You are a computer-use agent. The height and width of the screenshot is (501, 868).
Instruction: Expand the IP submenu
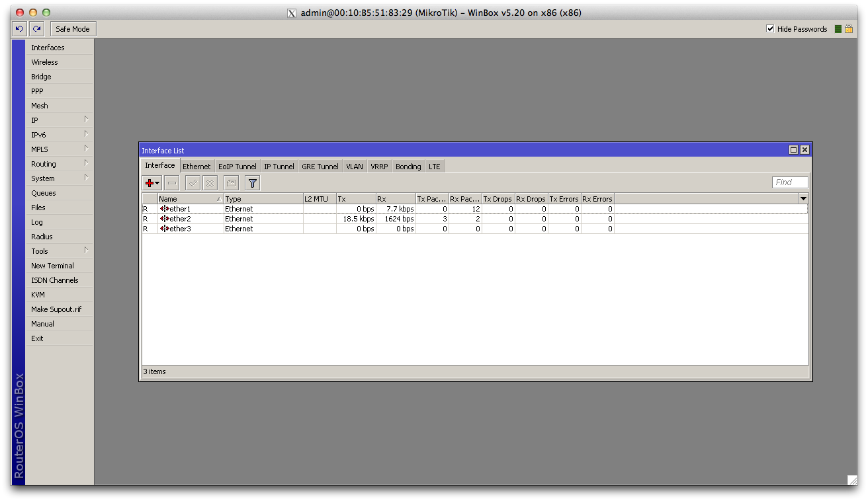click(x=86, y=120)
